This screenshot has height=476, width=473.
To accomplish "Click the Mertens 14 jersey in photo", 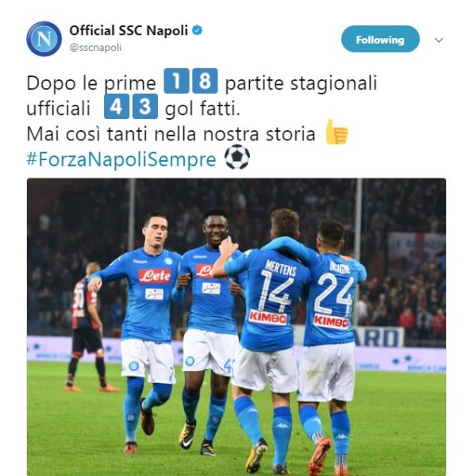I will [x=271, y=299].
